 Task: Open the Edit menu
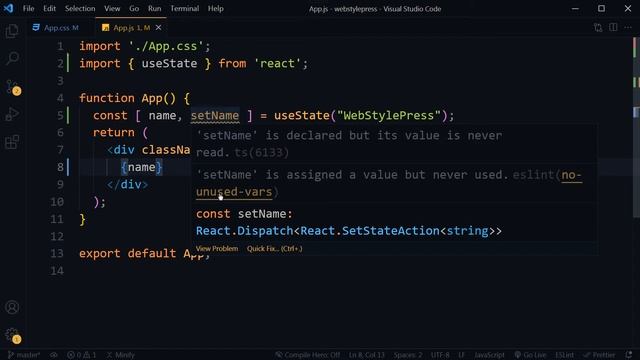point(49,8)
